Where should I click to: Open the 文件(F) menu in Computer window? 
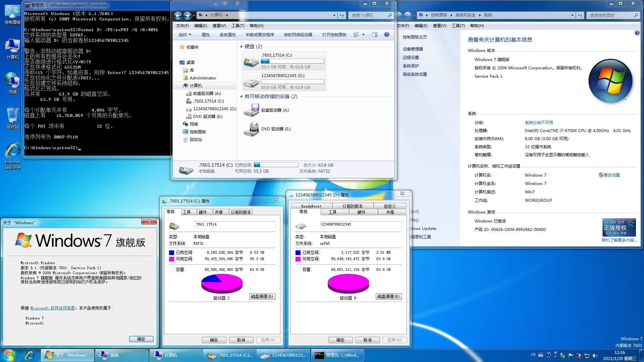pyautogui.click(x=182, y=25)
